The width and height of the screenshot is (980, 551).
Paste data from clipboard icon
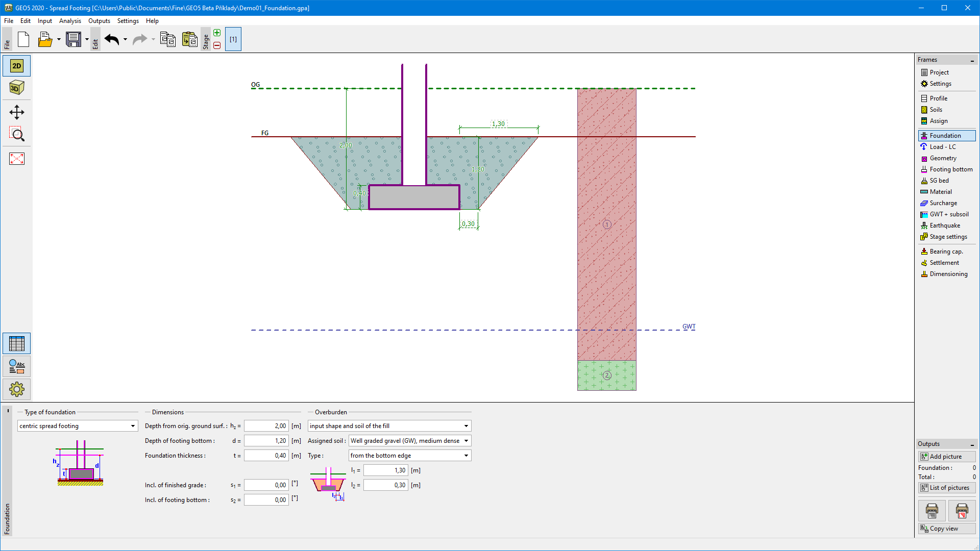[x=190, y=39]
